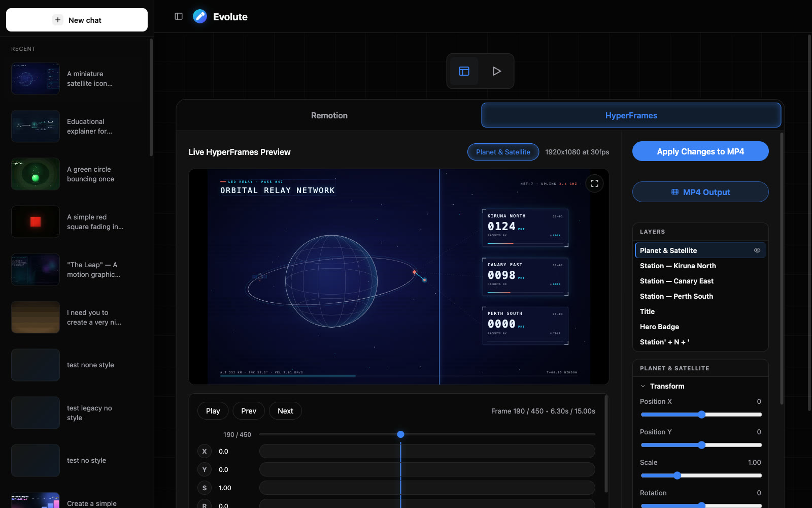Step back with the Prev button
812x508 pixels.
tap(249, 411)
